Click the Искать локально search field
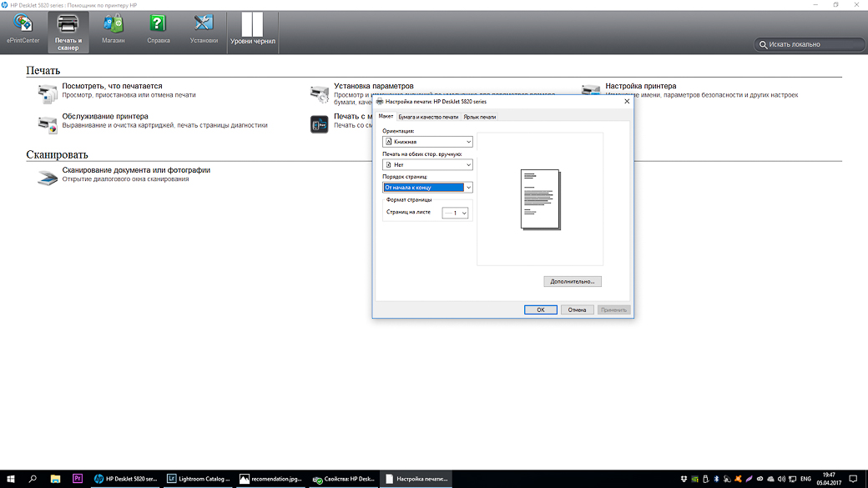The width and height of the screenshot is (868, 488). click(x=810, y=44)
